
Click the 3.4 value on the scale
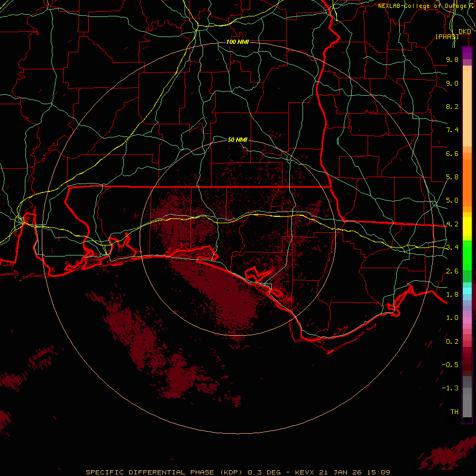coord(452,248)
